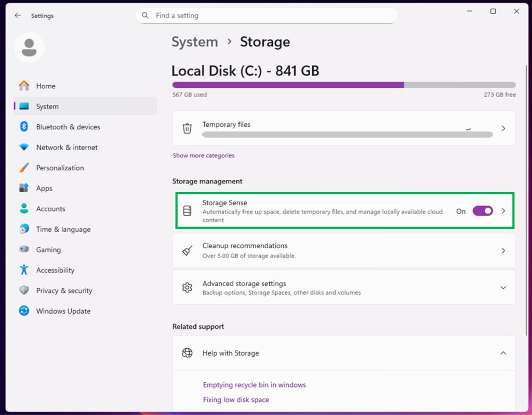
Task: Expand Advanced storage settings section
Action: point(503,287)
